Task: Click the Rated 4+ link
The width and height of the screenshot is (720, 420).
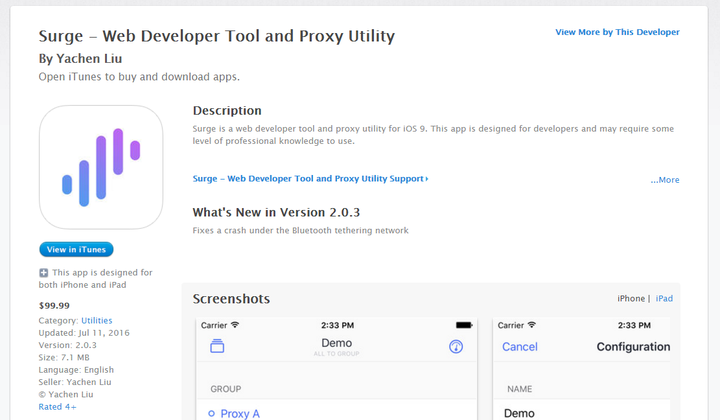Action: click(57, 407)
